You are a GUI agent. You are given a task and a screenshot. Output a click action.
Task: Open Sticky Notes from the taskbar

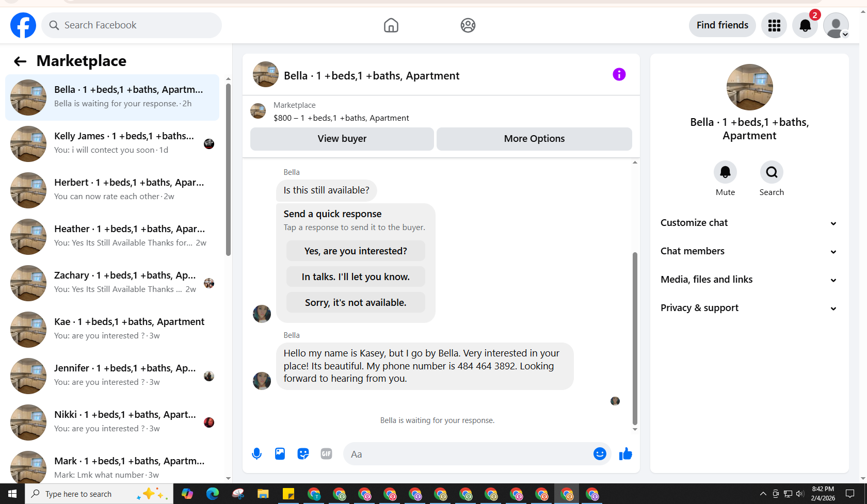288,494
